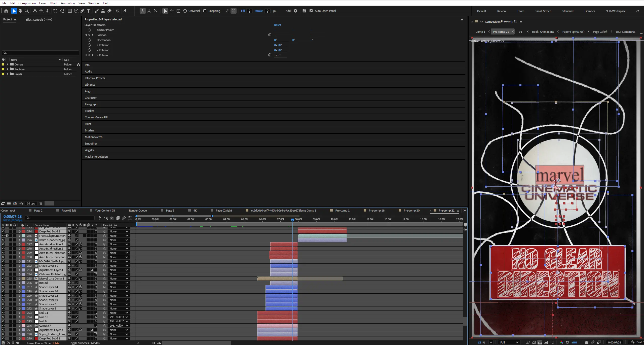Uncheck the Auto-Open Panel checkbox

point(311,11)
